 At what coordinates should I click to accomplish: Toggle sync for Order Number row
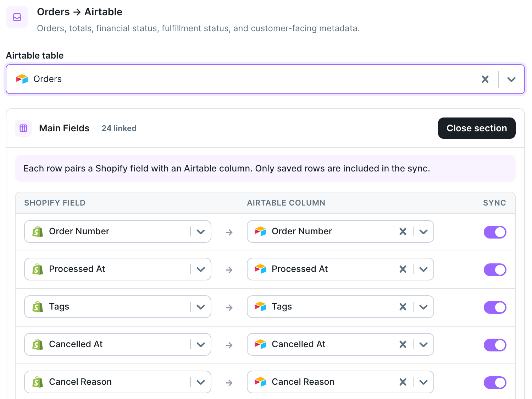[x=495, y=232]
